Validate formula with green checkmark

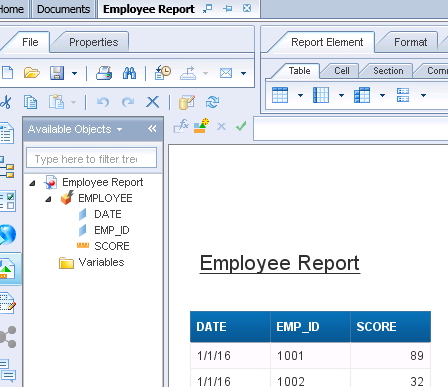coord(241,126)
